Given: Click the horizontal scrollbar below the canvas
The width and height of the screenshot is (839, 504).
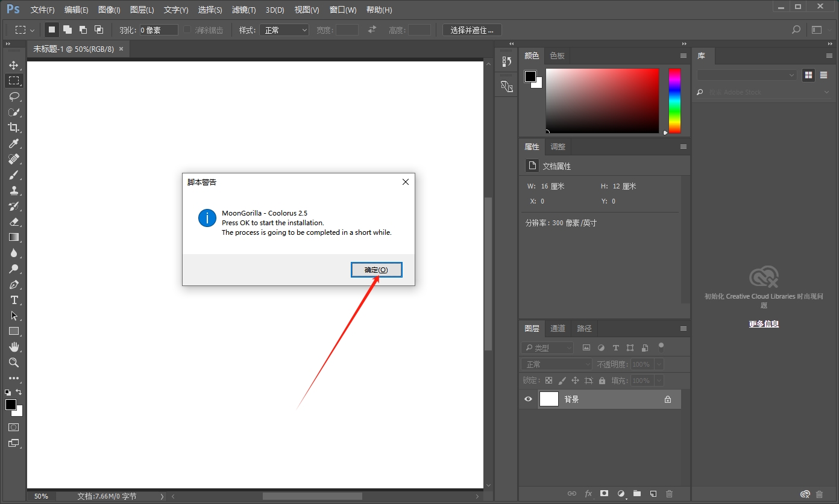Looking at the screenshot, I should pyautogui.click(x=312, y=496).
